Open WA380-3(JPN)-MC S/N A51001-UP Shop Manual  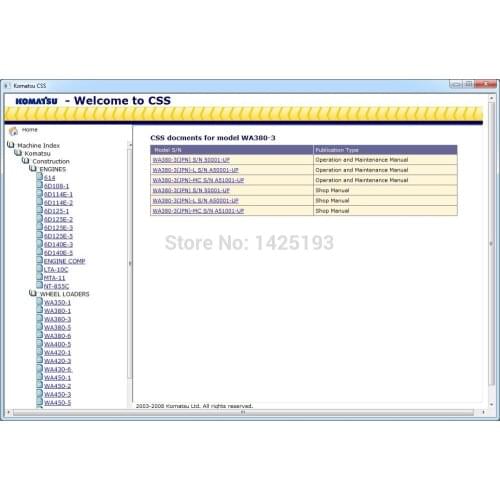pos(198,211)
